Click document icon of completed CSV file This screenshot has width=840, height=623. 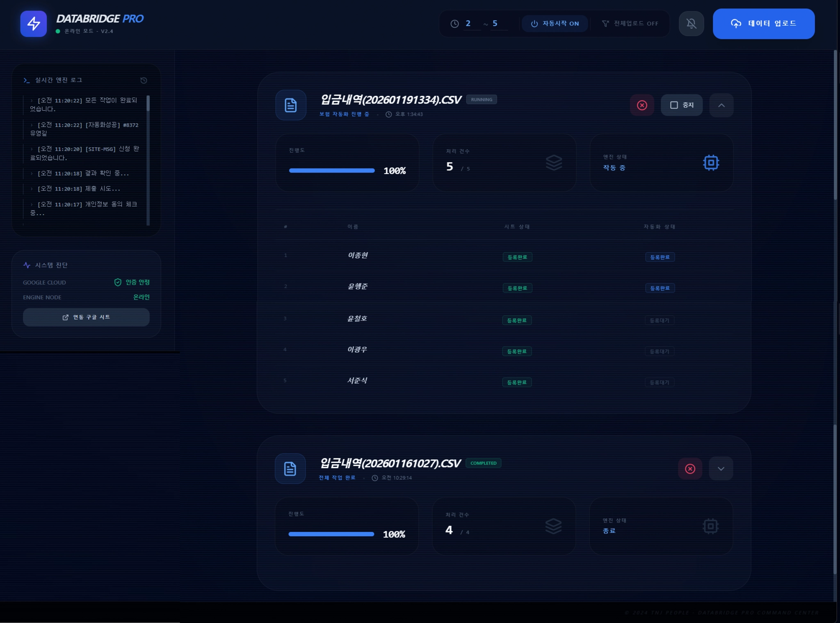coord(290,469)
